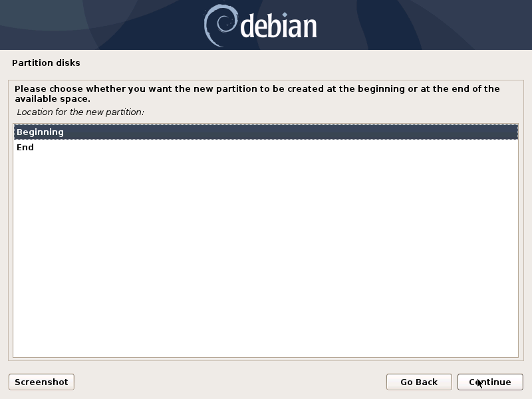Click the gray space right of Partition disks title
Screen dimensions: 532x399
coord(302,63)
